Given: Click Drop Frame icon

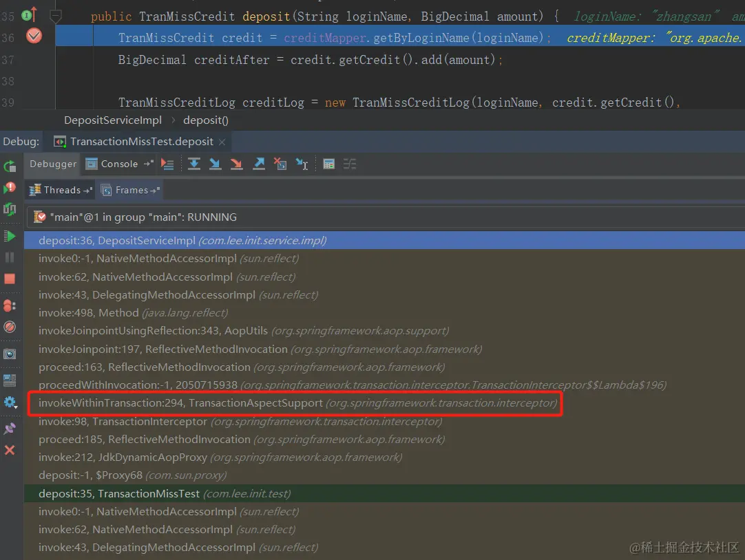Looking at the screenshot, I should point(280,164).
